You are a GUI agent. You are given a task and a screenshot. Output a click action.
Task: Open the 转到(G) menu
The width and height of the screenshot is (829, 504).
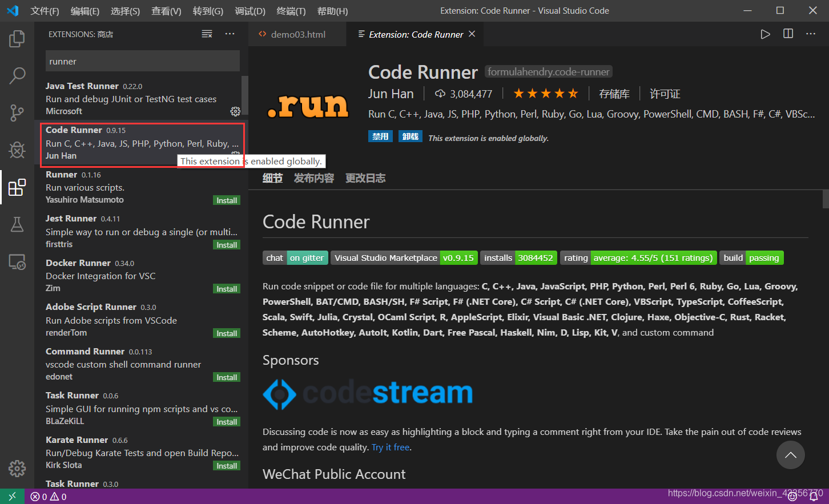[208, 11]
